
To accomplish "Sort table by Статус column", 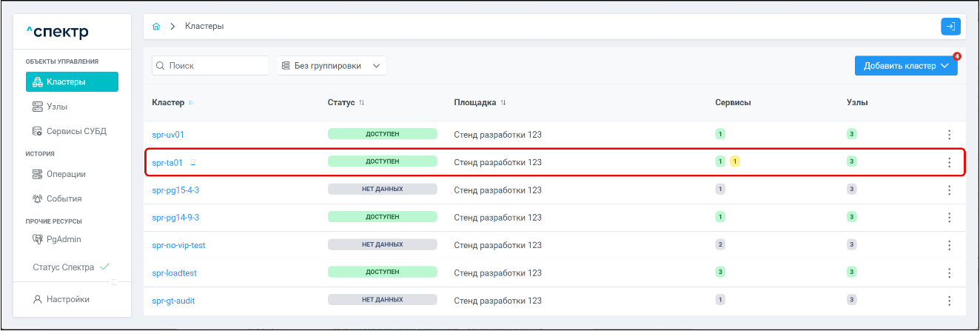I will click(x=362, y=102).
